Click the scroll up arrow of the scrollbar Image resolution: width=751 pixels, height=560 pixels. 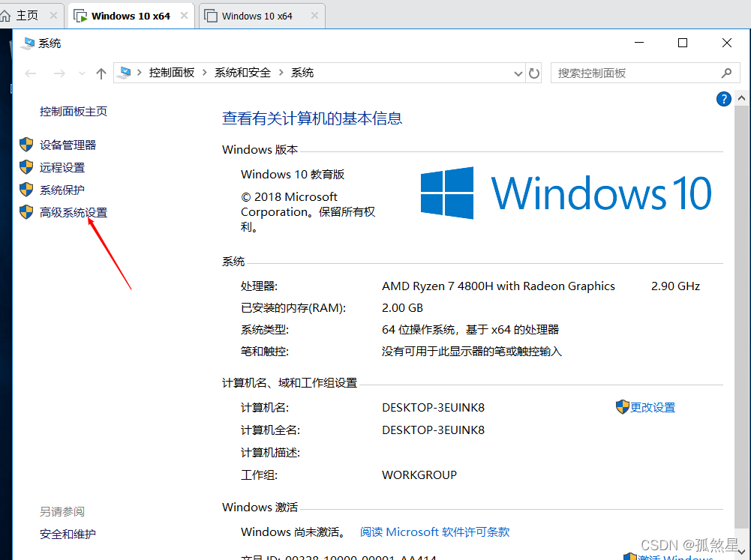coord(741,98)
